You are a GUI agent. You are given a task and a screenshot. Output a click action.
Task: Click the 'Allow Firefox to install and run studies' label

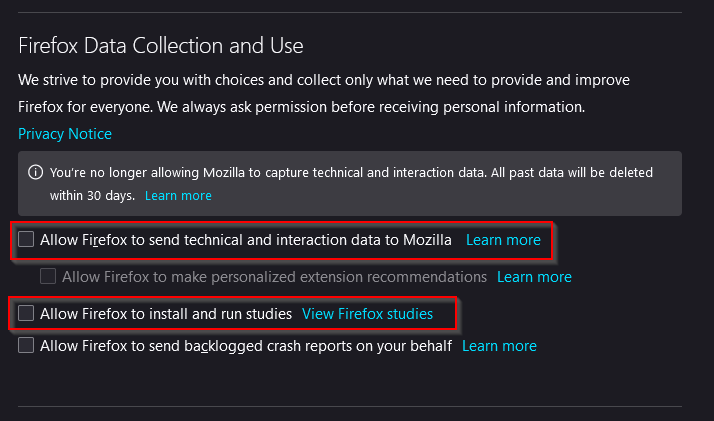[x=166, y=314]
